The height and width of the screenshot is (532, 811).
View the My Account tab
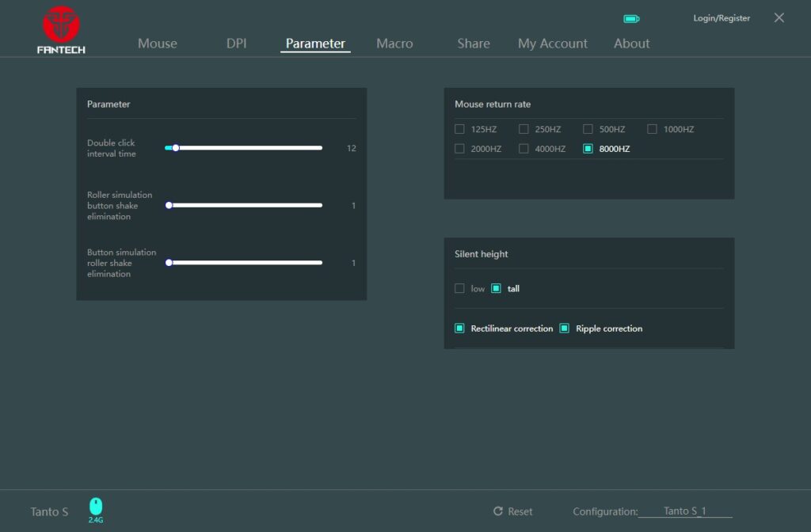coord(552,44)
